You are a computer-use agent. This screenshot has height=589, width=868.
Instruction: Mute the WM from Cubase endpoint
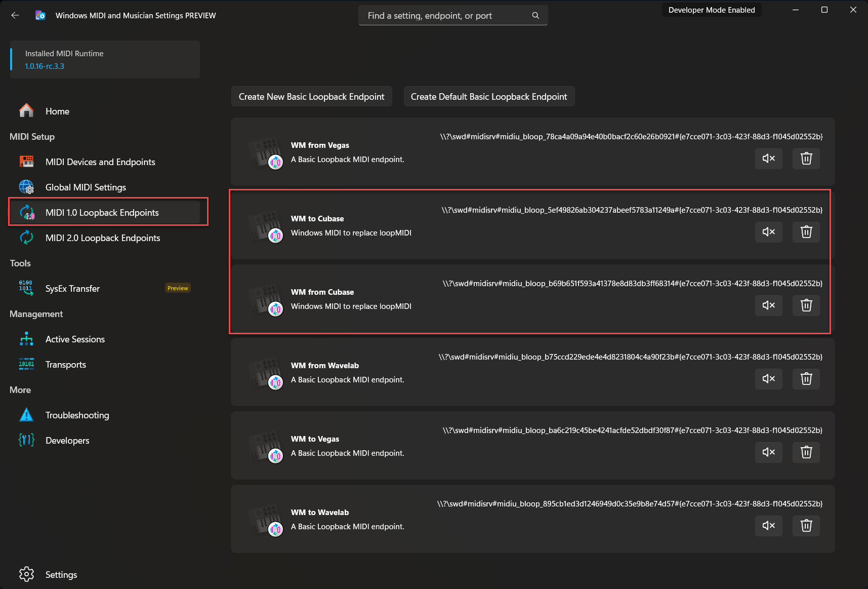tap(769, 305)
